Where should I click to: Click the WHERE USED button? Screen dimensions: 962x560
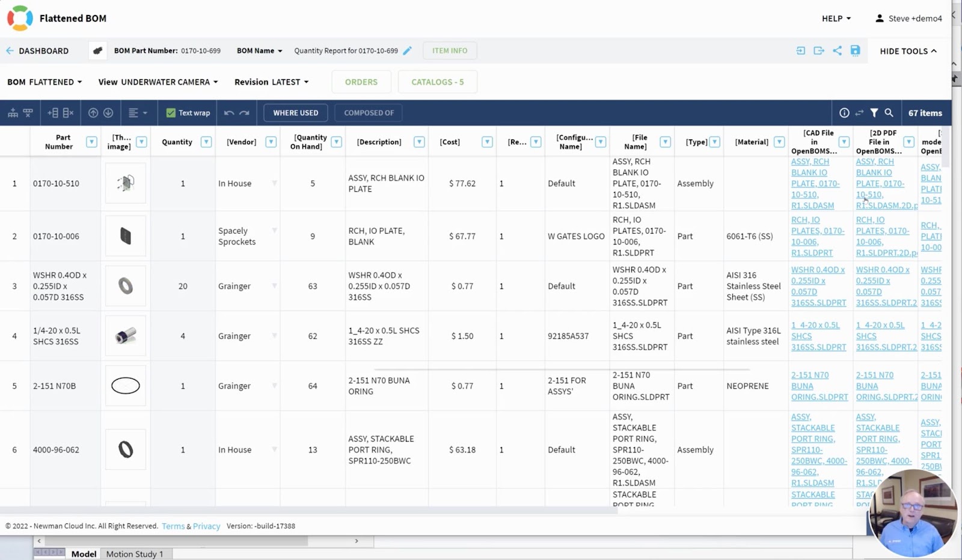296,113
